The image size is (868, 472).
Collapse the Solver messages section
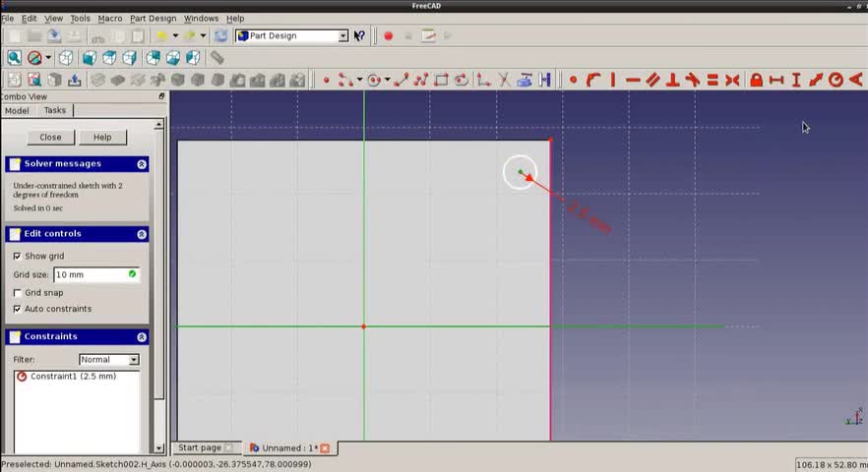coord(141,164)
